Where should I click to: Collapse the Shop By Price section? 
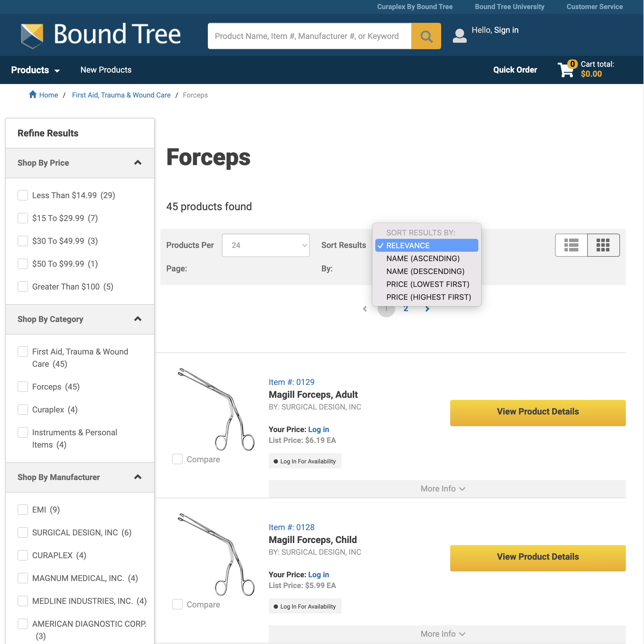pyautogui.click(x=138, y=163)
